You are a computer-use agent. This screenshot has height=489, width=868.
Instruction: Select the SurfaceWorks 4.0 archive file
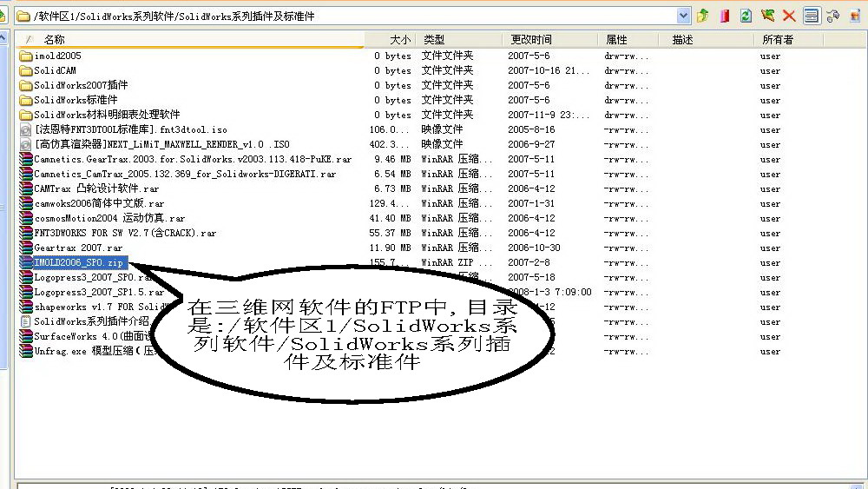pos(91,336)
